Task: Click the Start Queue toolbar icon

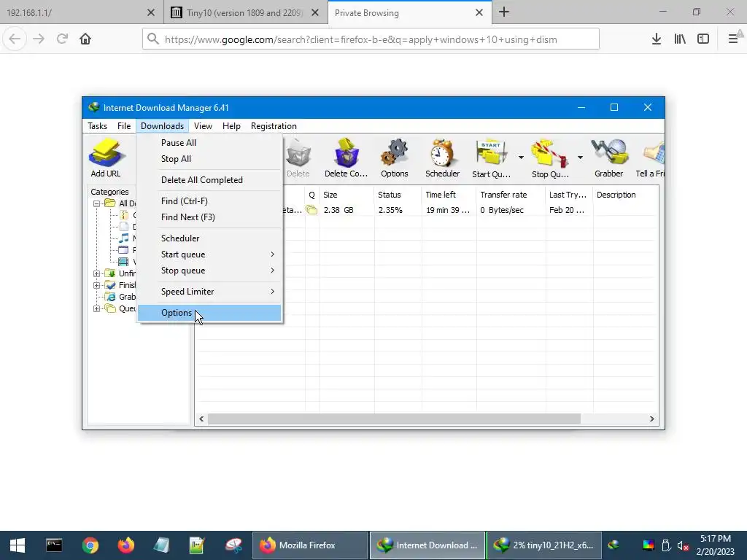Action: 491,158
